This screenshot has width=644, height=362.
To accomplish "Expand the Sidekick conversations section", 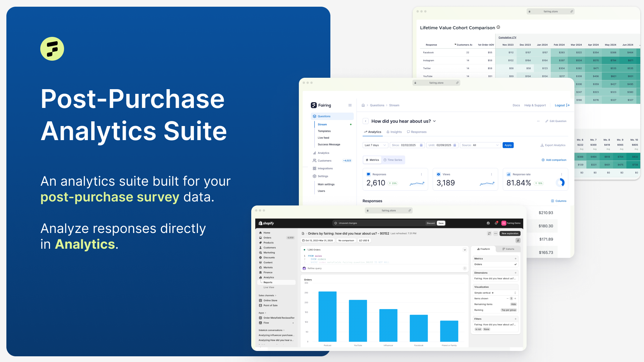I will tap(271, 330).
